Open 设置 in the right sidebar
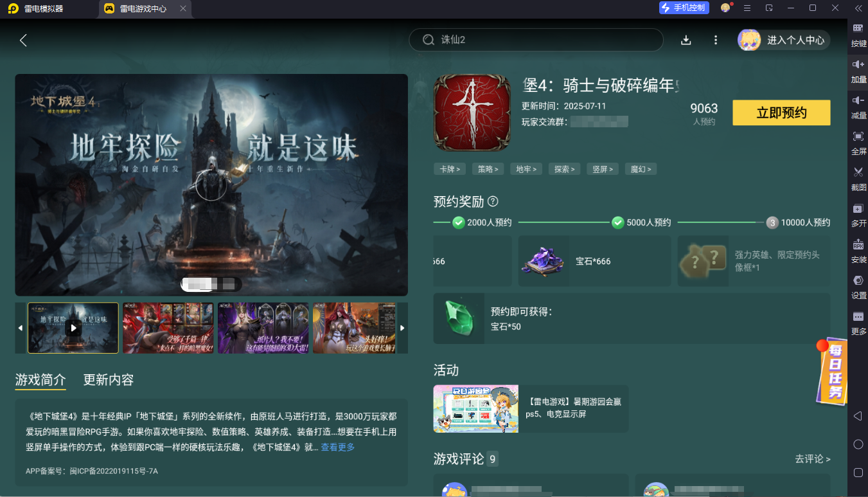 click(x=858, y=287)
